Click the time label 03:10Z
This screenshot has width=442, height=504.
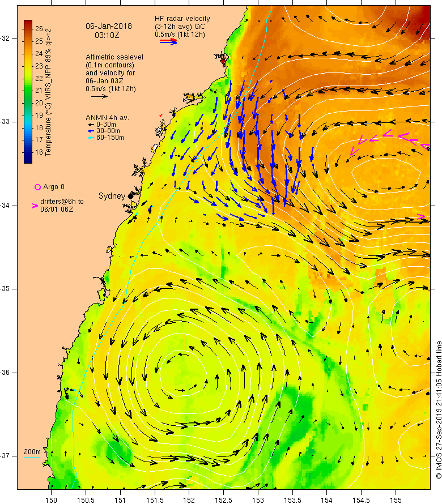tap(107, 35)
